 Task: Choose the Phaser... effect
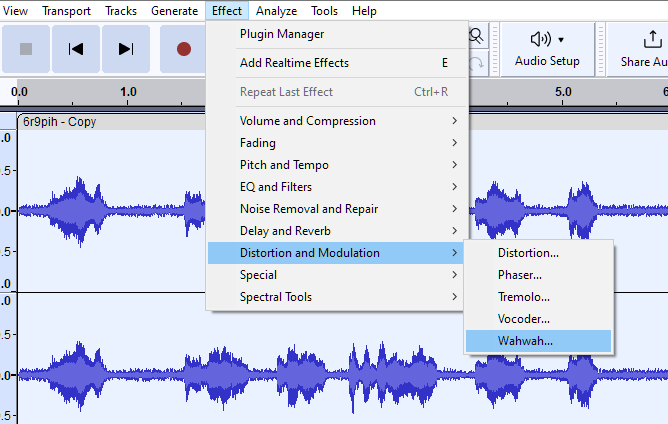tap(538, 275)
